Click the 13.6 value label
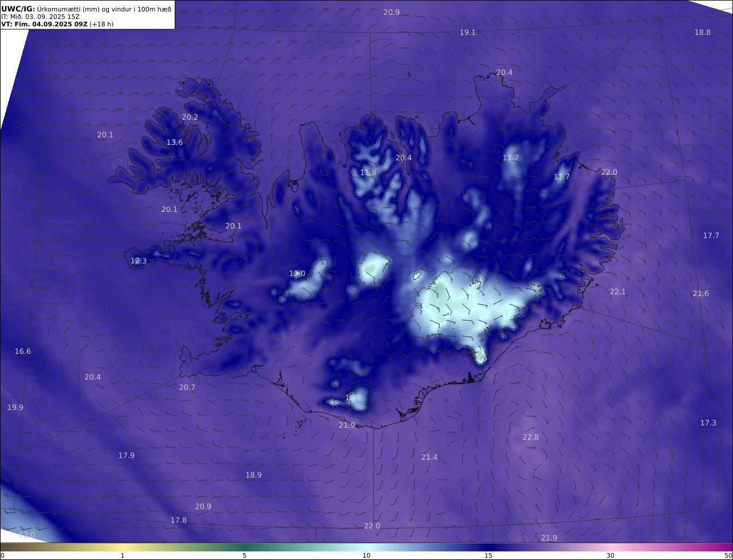The height and width of the screenshot is (560, 733). [175, 143]
